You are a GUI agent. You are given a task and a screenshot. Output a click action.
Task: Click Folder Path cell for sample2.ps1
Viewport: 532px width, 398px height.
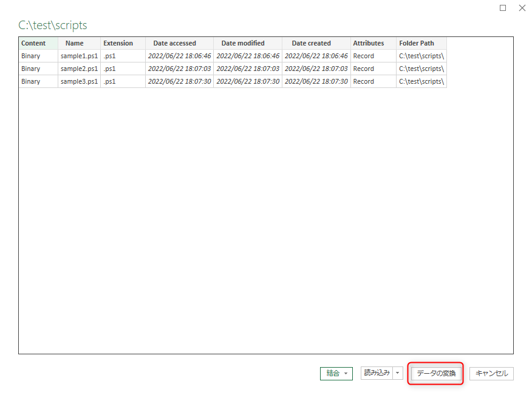pos(421,69)
